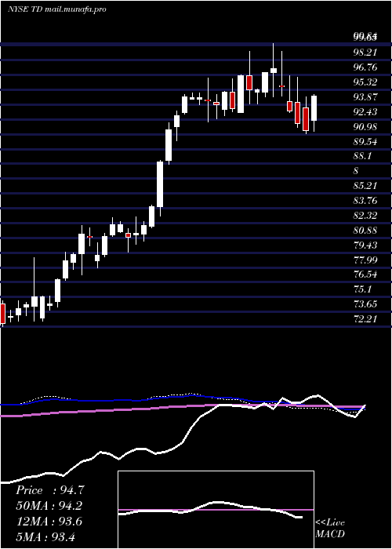The image size is (392, 549).
Task: Select the 79.43 price axis label
Action: tap(366, 245)
